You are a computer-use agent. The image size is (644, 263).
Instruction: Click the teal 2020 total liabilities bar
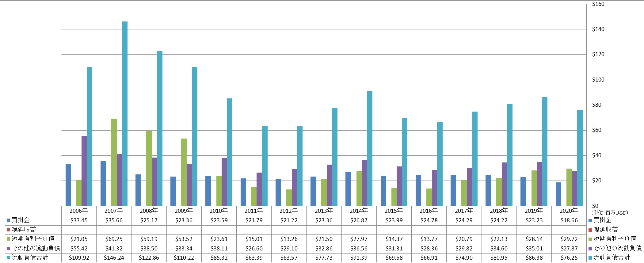pyautogui.click(x=580, y=158)
